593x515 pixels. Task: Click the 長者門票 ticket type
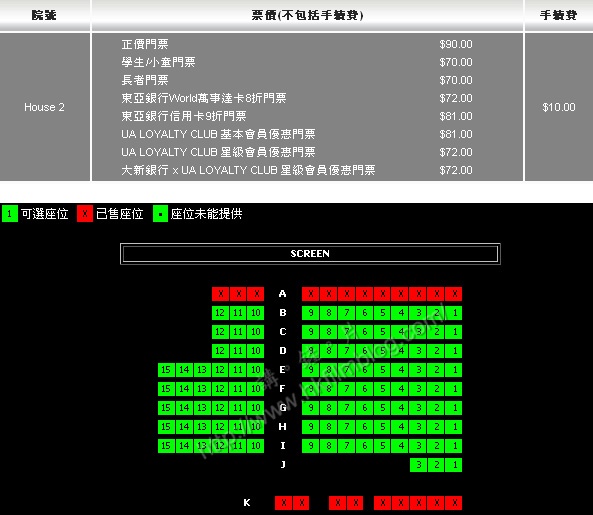pos(145,80)
